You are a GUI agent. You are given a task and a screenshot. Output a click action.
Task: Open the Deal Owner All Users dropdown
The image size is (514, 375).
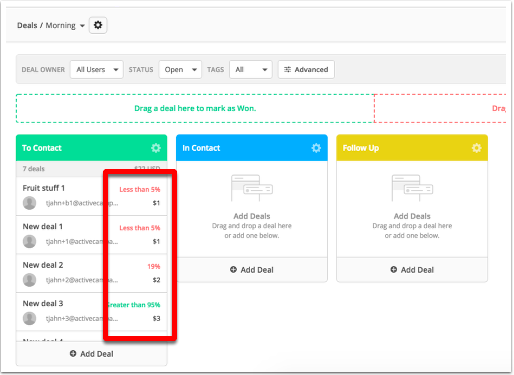[97, 69]
